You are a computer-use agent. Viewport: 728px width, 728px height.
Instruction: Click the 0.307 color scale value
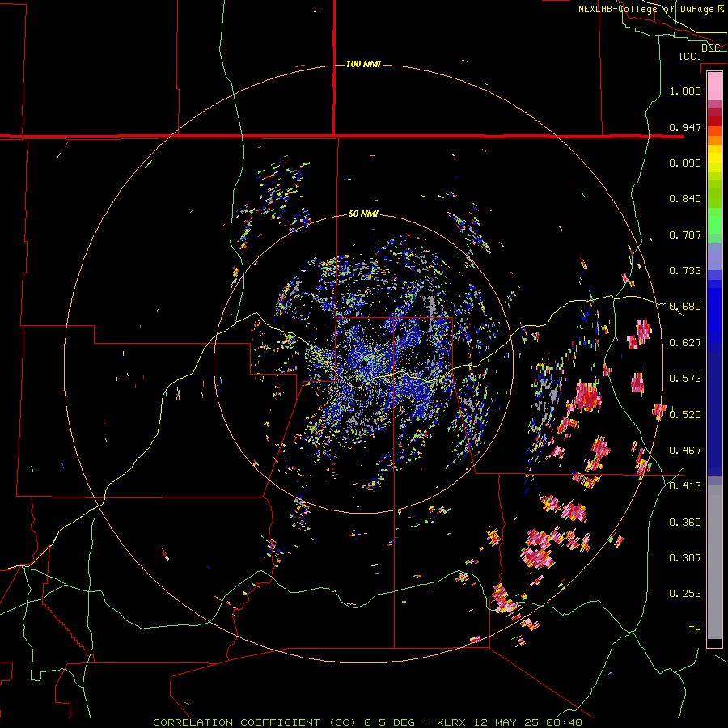(x=685, y=558)
